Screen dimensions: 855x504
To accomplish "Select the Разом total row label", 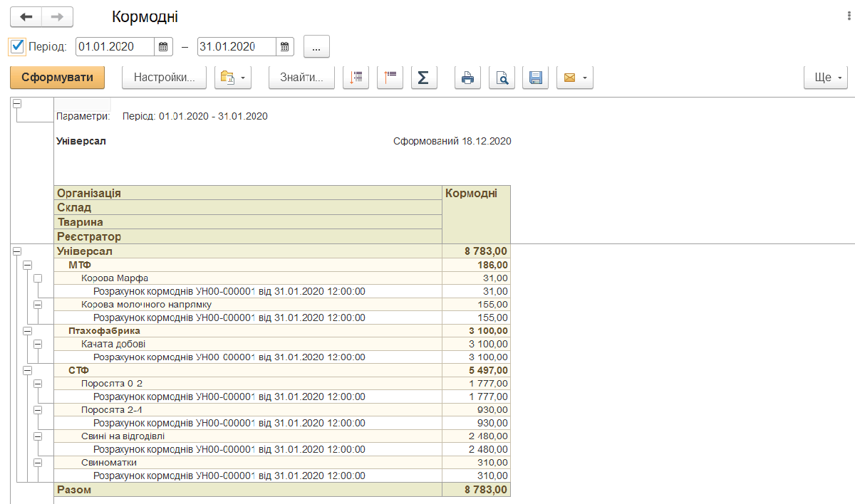I will point(74,490).
